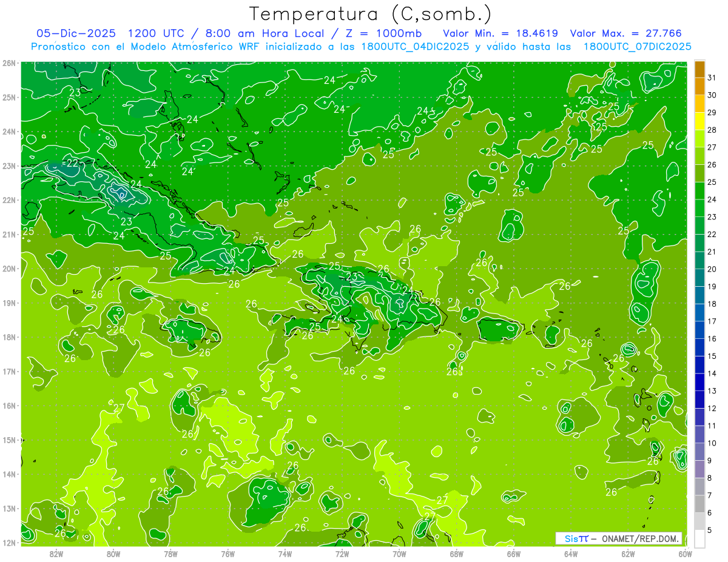Click the longitude label 78W
This screenshot has width=728, height=562.
[x=170, y=554]
